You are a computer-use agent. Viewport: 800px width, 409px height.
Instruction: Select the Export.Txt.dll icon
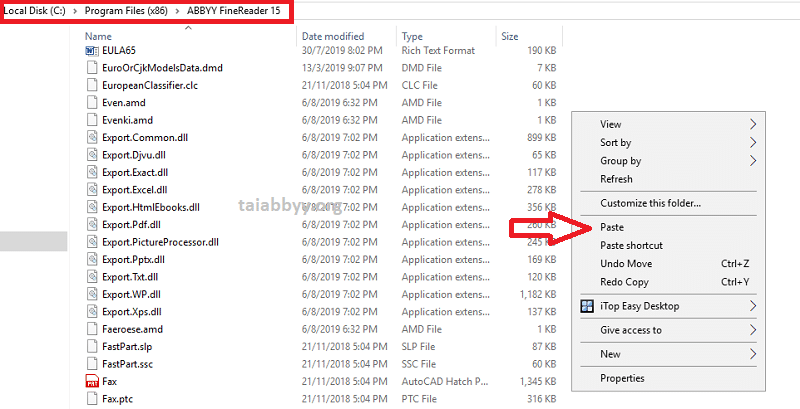pyautogui.click(x=92, y=277)
